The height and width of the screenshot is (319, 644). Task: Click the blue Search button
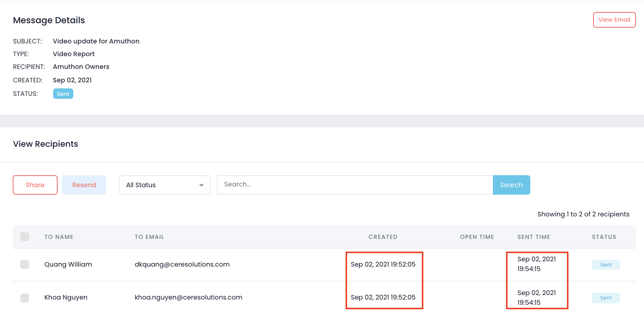(x=511, y=185)
